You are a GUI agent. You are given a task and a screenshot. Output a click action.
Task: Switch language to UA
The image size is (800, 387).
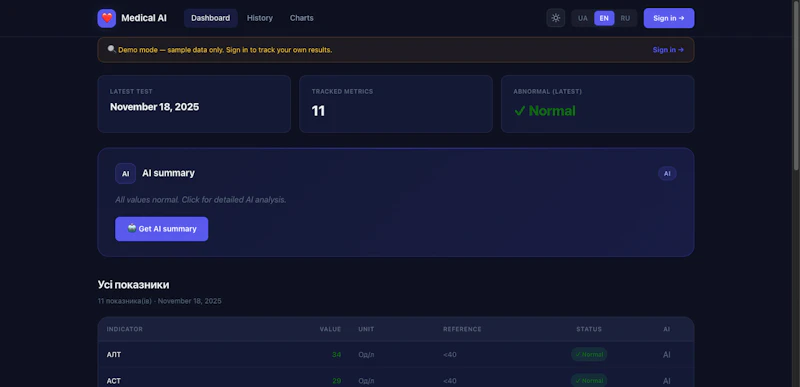coord(583,18)
